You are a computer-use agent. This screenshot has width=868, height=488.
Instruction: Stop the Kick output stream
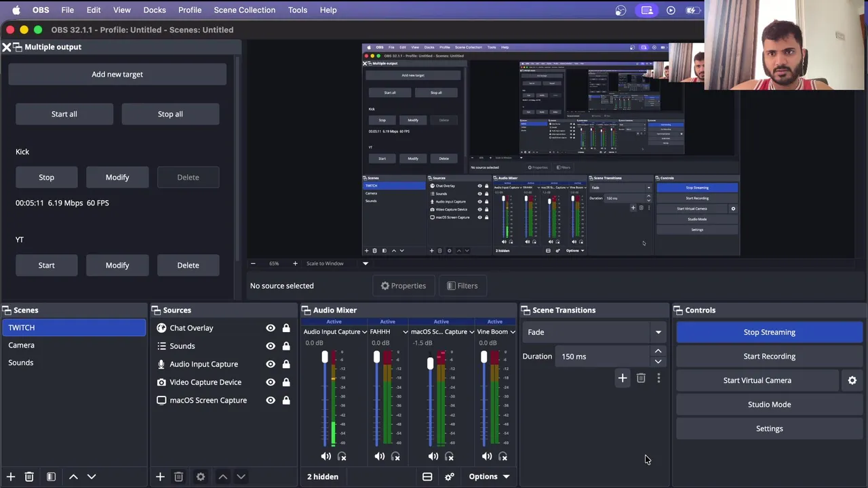pos(46,178)
